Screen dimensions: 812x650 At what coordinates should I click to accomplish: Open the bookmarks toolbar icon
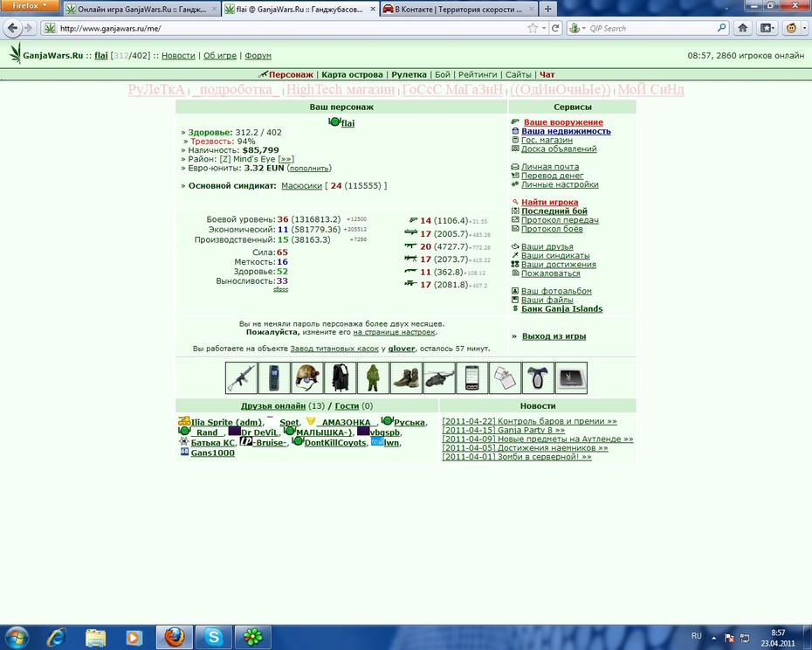pyautogui.click(x=767, y=28)
